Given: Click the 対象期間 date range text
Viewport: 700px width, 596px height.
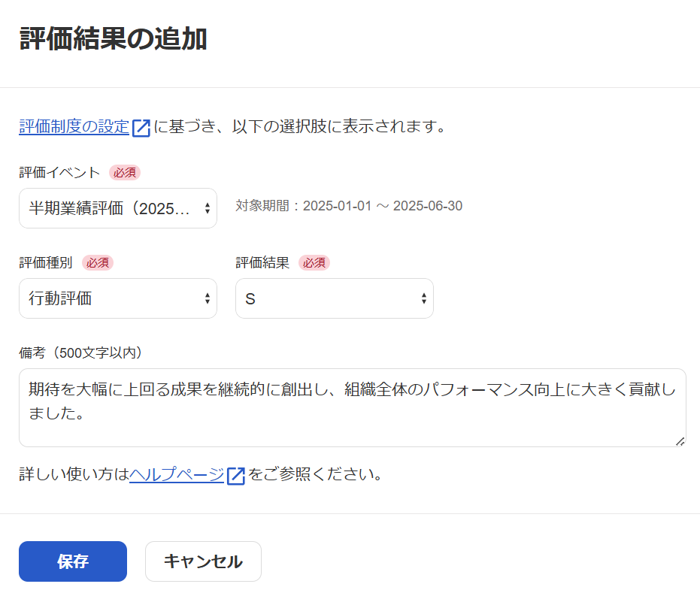Looking at the screenshot, I should [349, 206].
